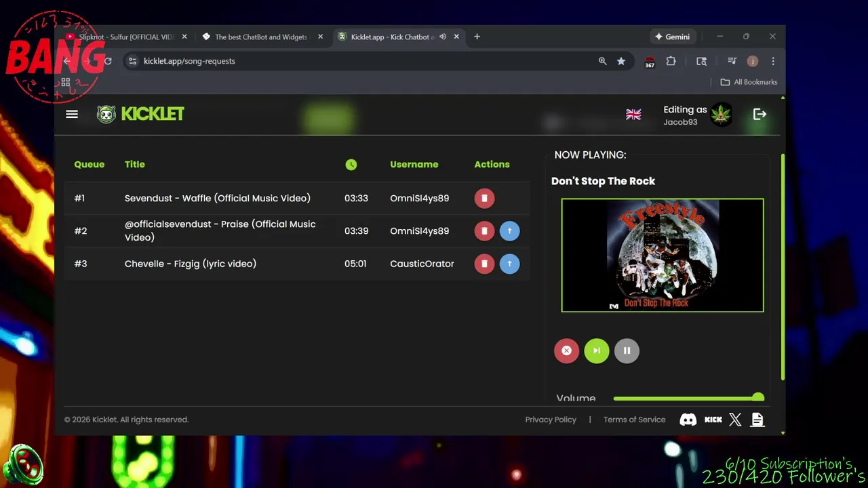Image resolution: width=868 pixels, height=488 pixels.
Task: Click the zoom magnifier in address bar
Action: click(x=602, y=61)
